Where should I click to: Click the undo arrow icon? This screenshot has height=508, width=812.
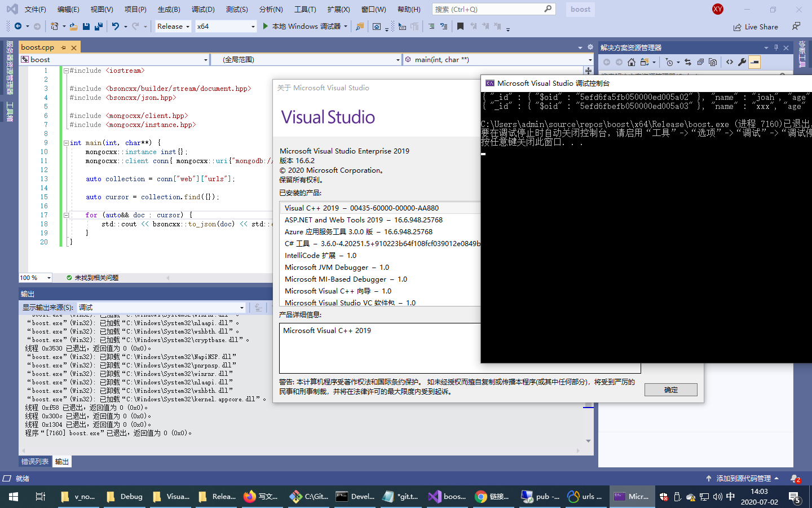pyautogui.click(x=115, y=27)
